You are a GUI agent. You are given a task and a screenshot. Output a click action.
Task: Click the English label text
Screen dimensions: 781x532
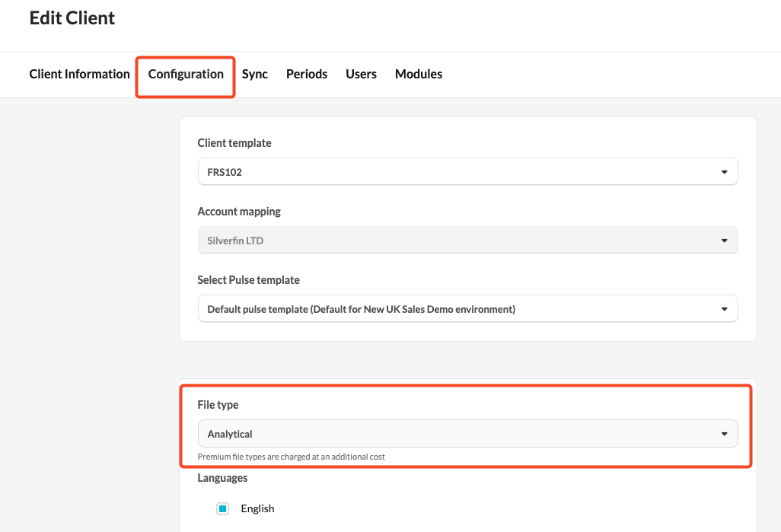tap(257, 508)
